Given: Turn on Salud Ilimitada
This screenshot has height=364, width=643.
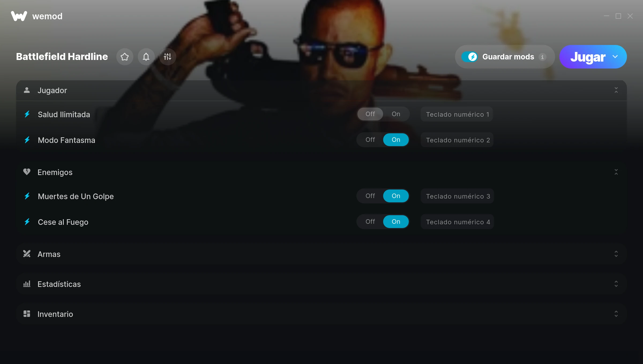Looking at the screenshot, I should point(396,114).
